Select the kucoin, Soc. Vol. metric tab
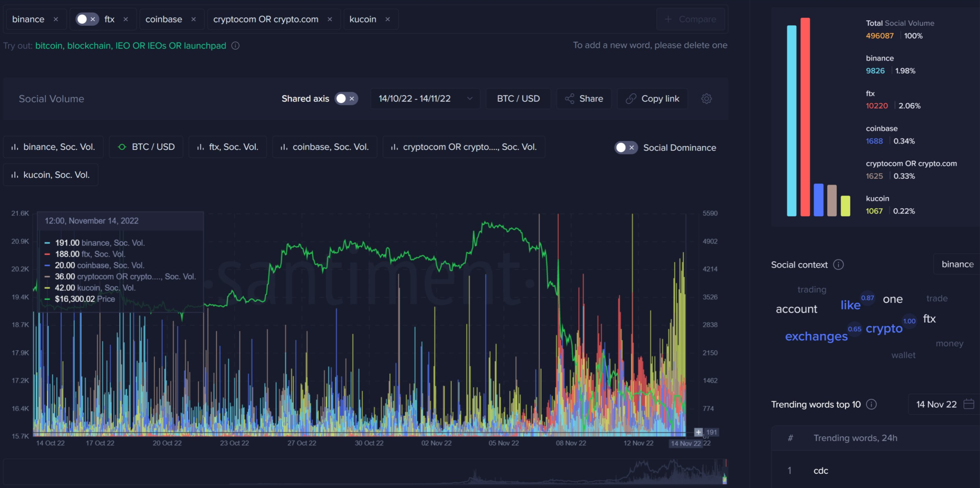Viewport: 980px width, 488px height. pyautogui.click(x=50, y=175)
